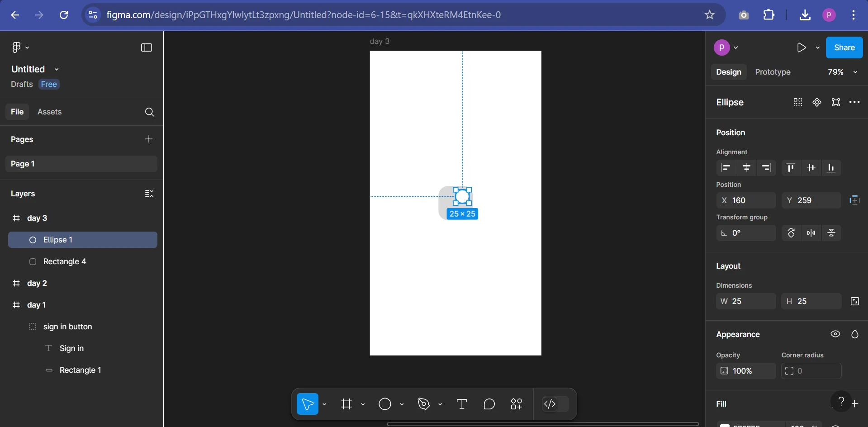
Task: Switch to the Assets tab
Action: 49,112
